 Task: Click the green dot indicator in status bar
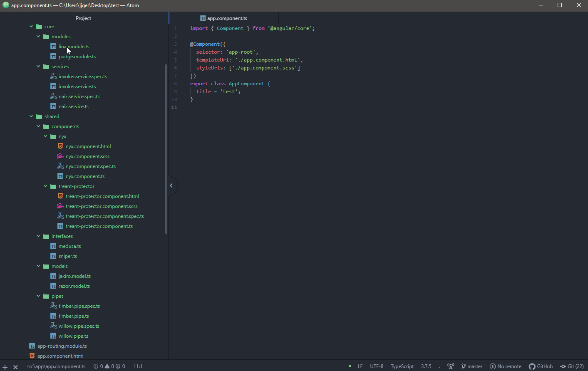pyautogui.click(x=350, y=366)
